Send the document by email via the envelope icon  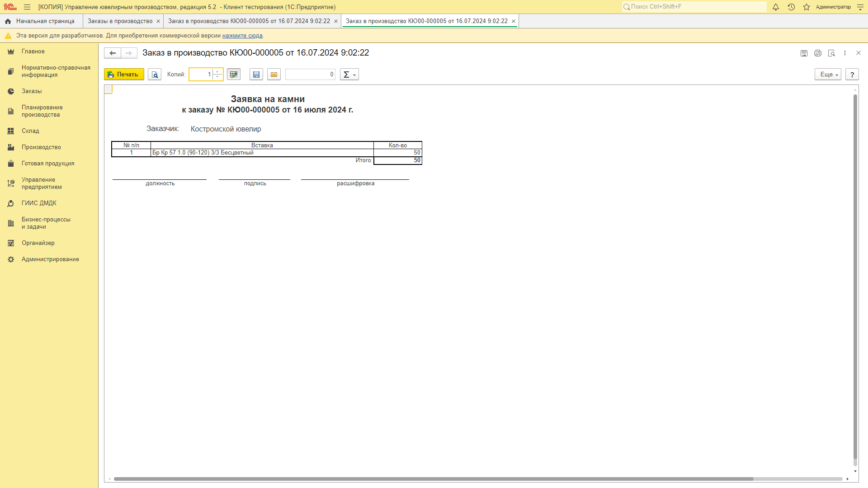click(x=274, y=75)
